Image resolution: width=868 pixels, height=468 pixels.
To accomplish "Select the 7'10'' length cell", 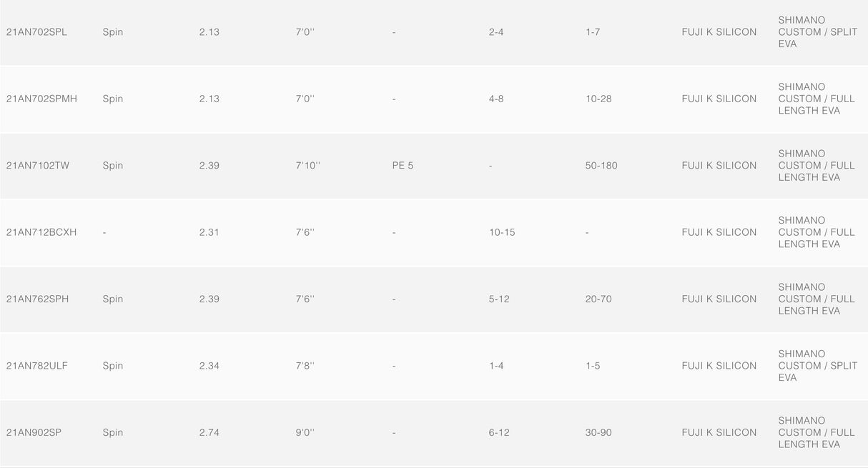I will (x=308, y=166).
